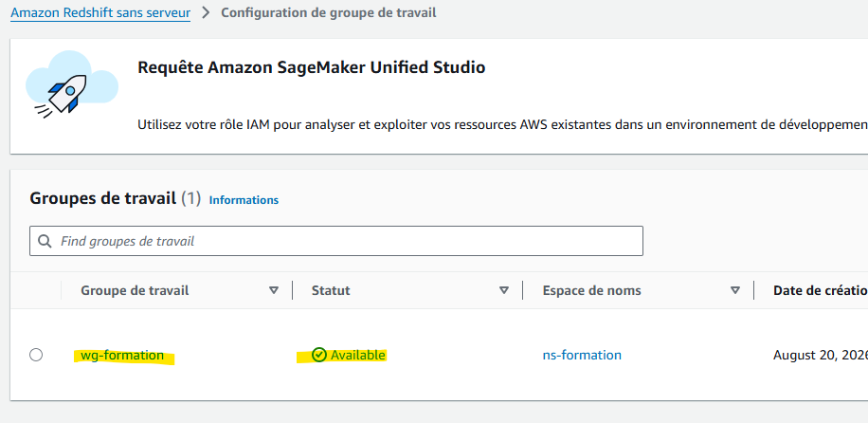Click the Date de création column header
This screenshot has height=423, width=868.
coord(821,290)
